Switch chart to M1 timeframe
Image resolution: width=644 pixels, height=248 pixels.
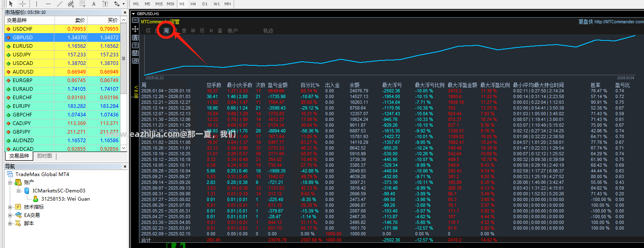(x=136, y=4)
